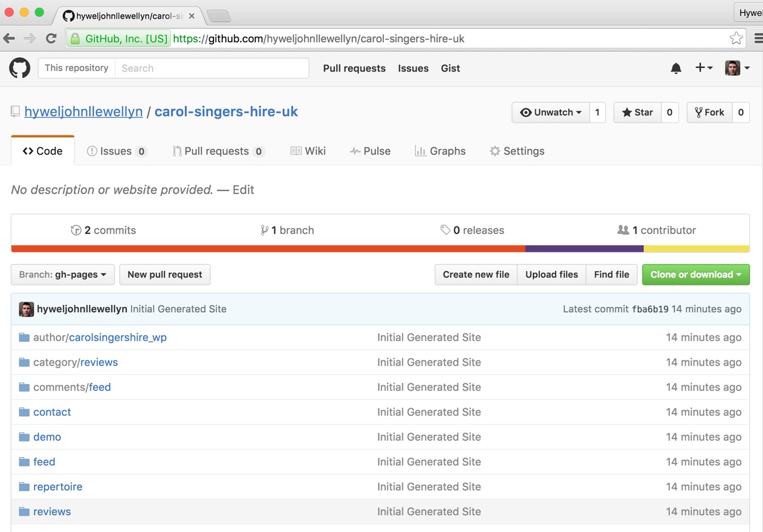This screenshot has width=763, height=532.
Task: Open a new browser tab
Action: tap(219, 16)
